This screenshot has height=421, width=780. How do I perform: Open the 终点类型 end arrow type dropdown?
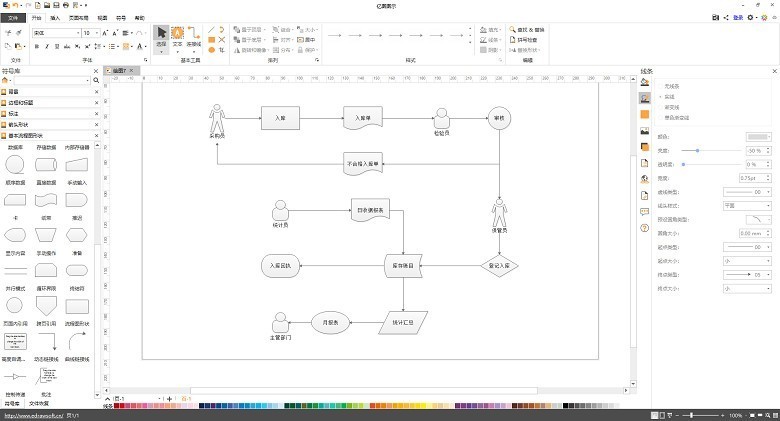point(746,273)
